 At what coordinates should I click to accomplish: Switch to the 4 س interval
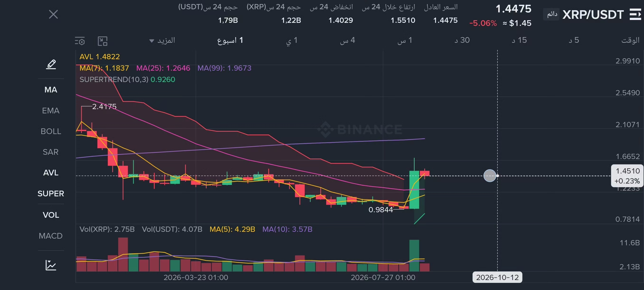point(347,40)
